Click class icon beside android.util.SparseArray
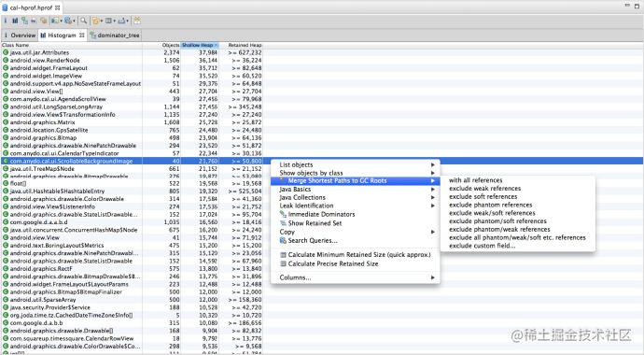 (x=6, y=300)
